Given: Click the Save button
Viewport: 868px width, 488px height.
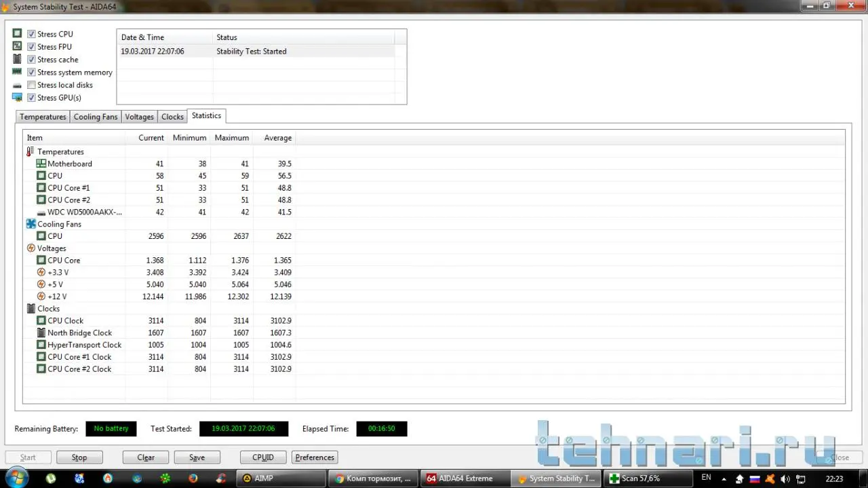Looking at the screenshot, I should click(x=197, y=457).
